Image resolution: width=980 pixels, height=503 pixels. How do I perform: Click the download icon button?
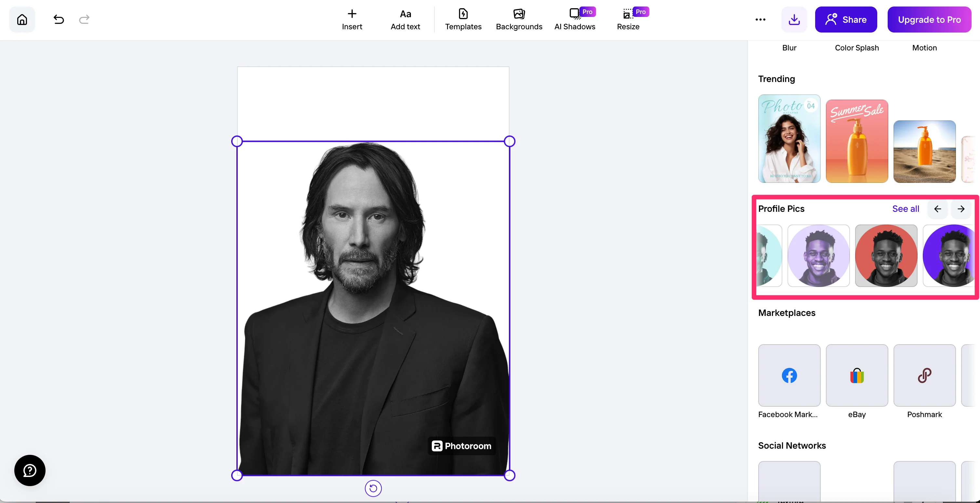pos(794,20)
